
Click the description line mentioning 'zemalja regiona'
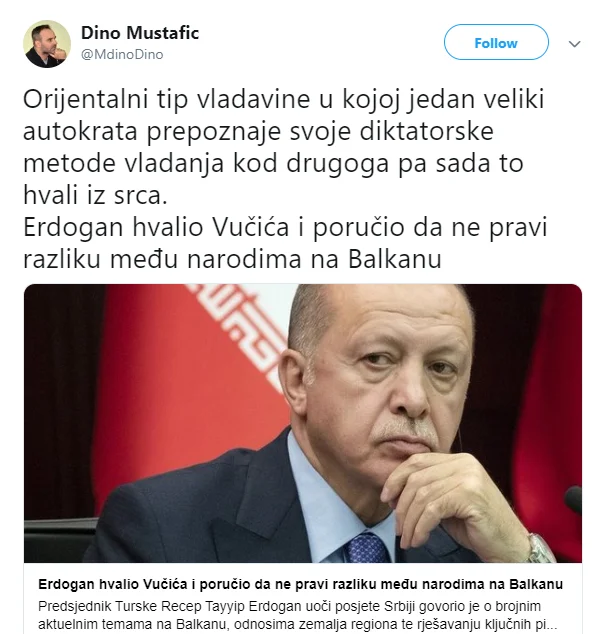[x=298, y=624]
